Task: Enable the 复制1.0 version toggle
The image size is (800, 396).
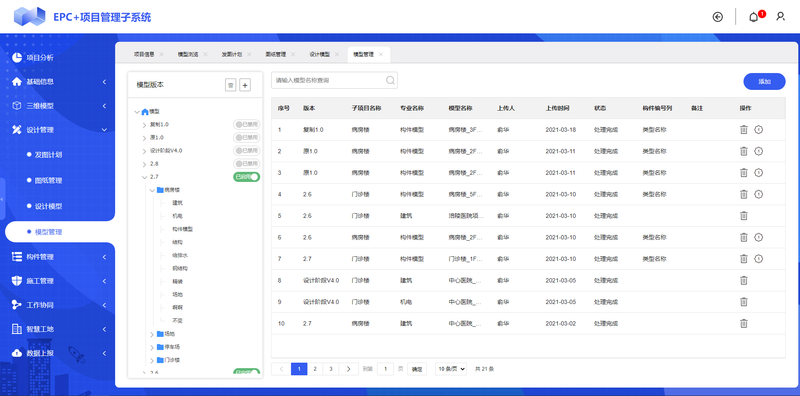Action: pyautogui.click(x=246, y=124)
